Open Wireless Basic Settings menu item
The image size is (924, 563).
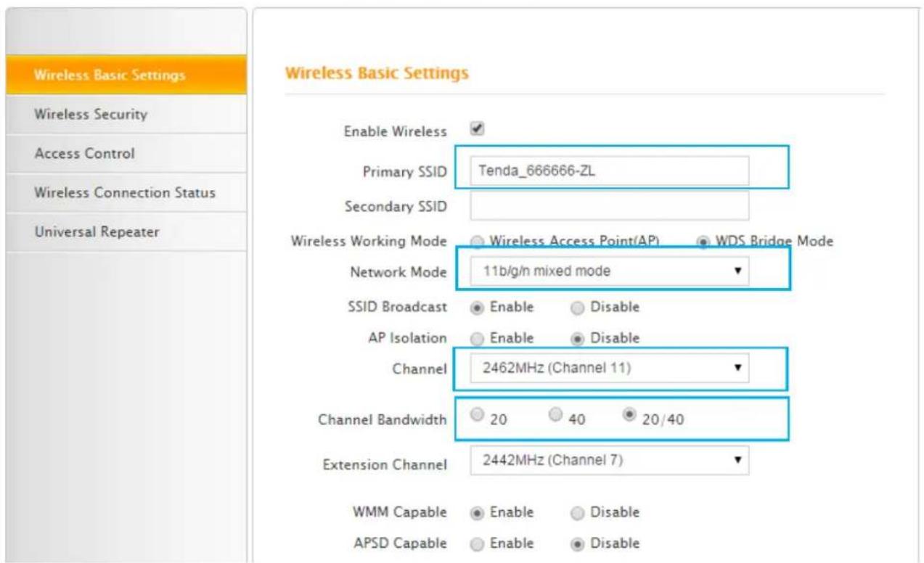click(x=126, y=75)
